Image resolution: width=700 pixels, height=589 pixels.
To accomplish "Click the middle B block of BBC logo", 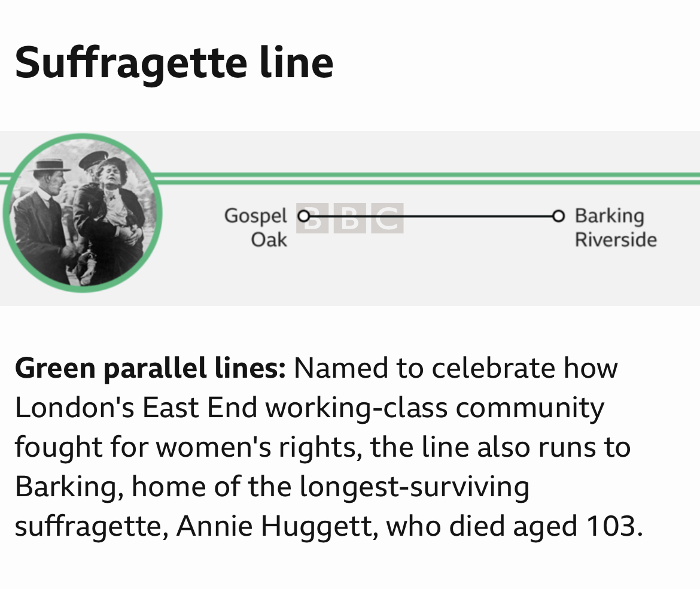I will coord(350,219).
